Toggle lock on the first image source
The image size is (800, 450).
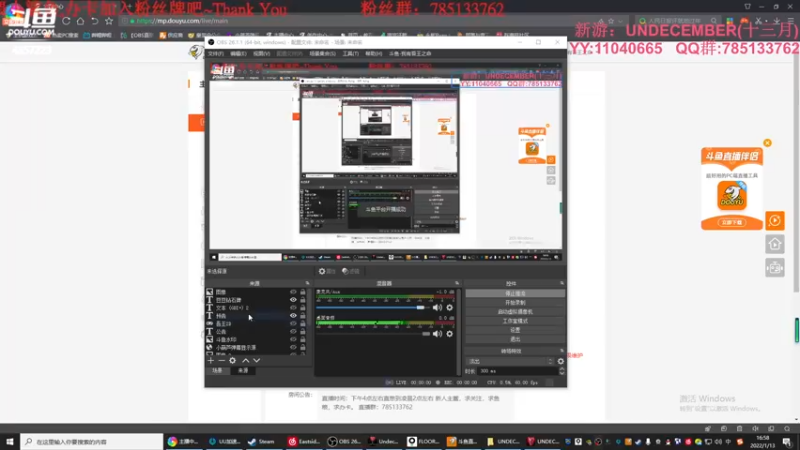pyautogui.click(x=303, y=292)
